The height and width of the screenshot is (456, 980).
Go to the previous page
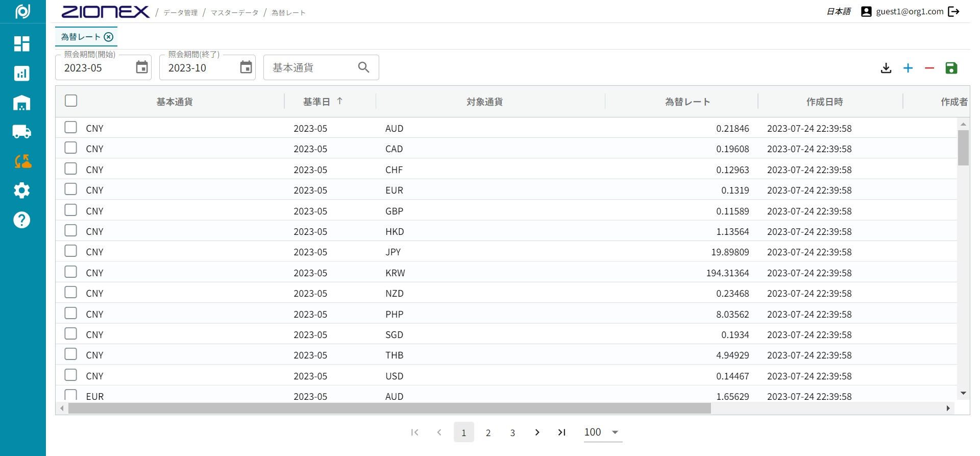click(x=439, y=433)
